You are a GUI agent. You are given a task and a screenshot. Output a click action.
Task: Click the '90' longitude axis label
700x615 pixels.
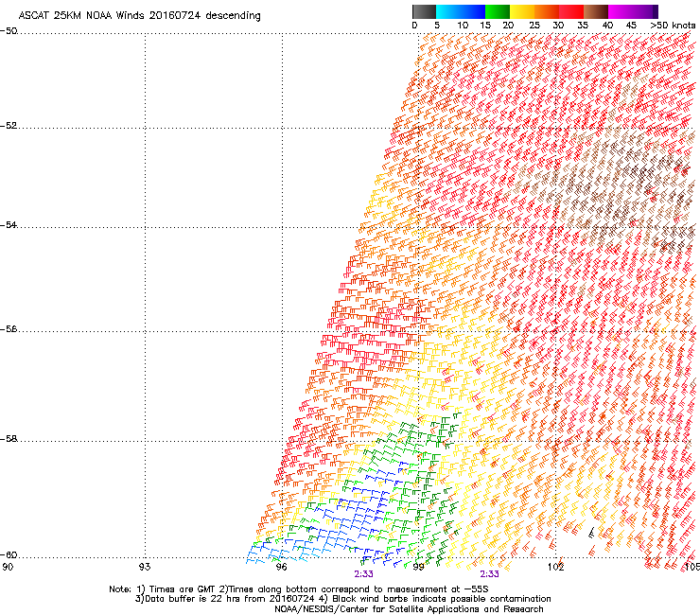pyautogui.click(x=8, y=567)
